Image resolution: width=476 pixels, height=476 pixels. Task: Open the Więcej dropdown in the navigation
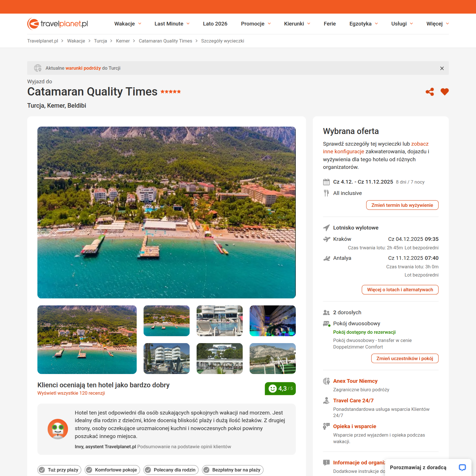(x=437, y=24)
